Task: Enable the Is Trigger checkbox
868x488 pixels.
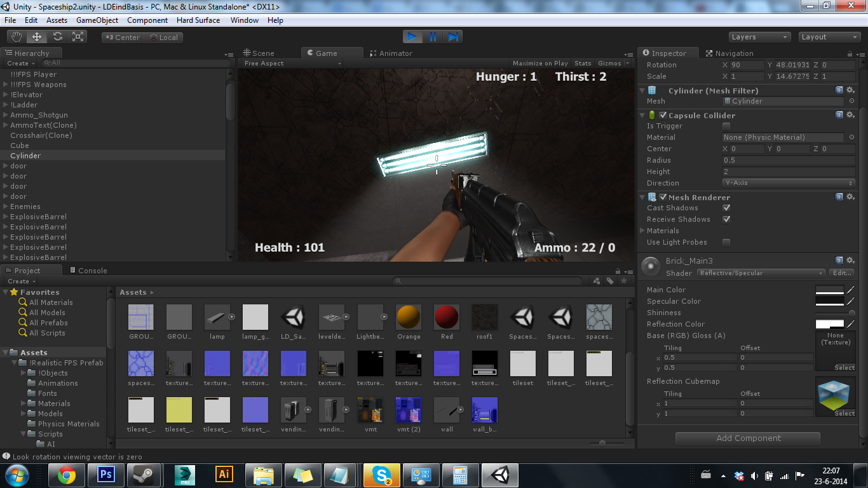Action: pyautogui.click(x=726, y=126)
